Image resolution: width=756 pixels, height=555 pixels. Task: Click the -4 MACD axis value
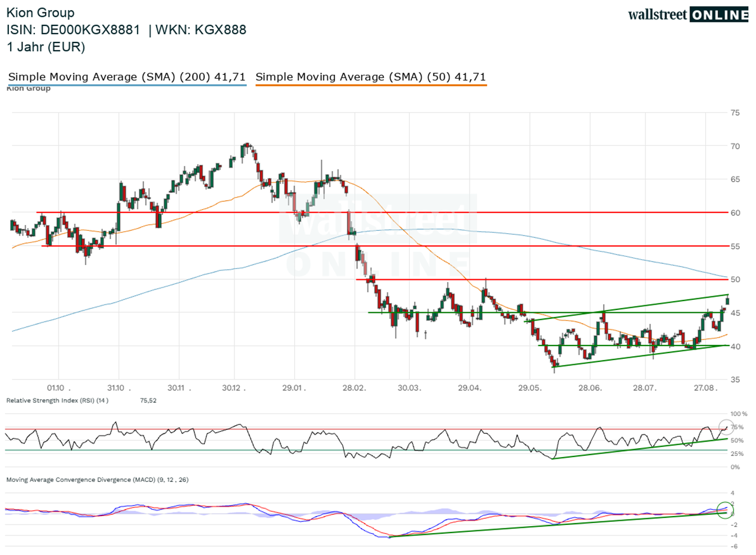tap(734, 536)
